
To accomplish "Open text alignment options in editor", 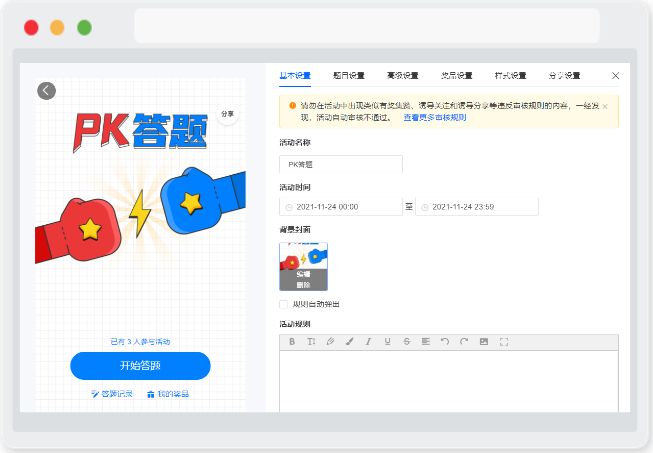I will (x=426, y=342).
